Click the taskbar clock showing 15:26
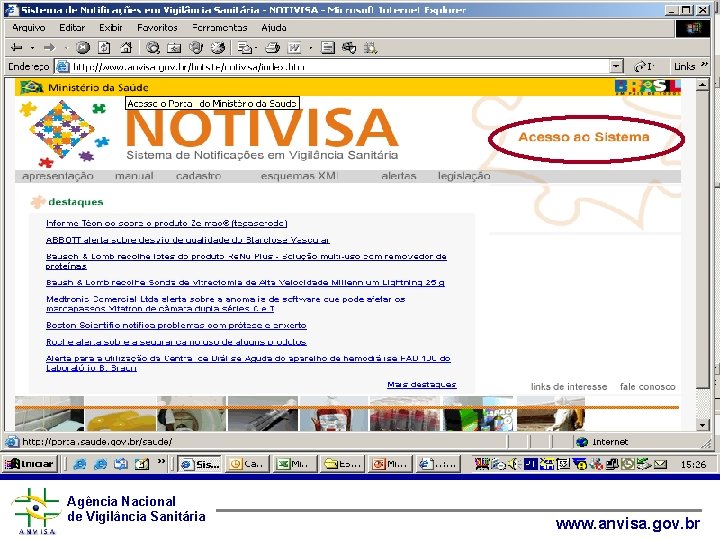This screenshot has width=720, height=540. 693,464
